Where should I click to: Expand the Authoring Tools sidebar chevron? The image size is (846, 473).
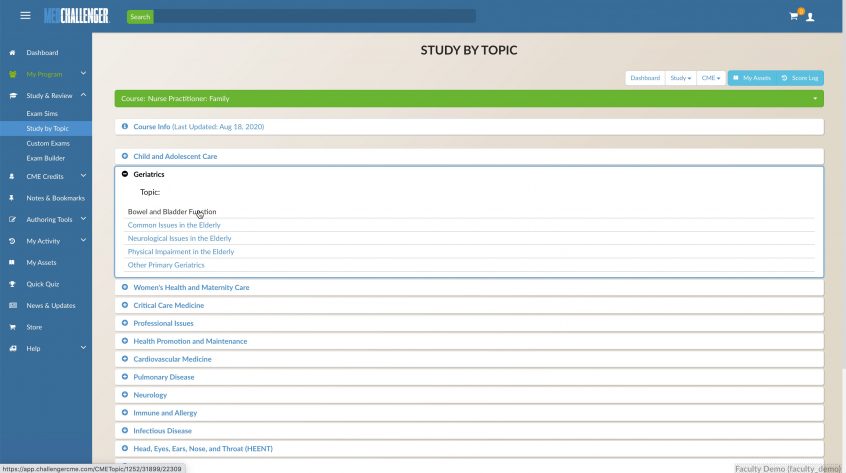click(83, 219)
